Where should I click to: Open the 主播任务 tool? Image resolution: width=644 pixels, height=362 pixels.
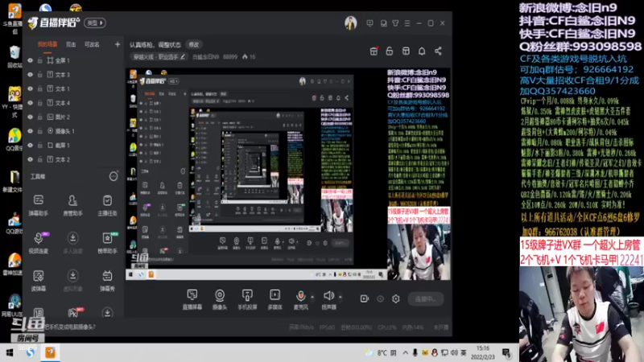coord(107,205)
